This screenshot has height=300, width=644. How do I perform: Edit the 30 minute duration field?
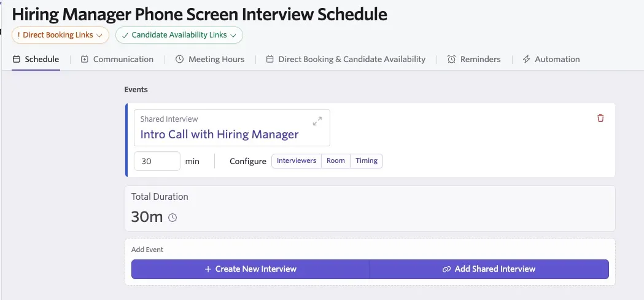[x=157, y=161]
